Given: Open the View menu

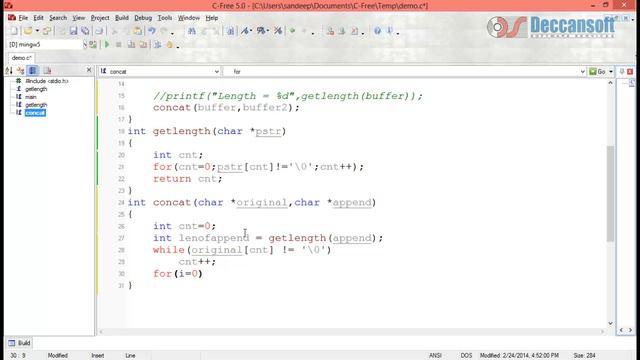Looking at the screenshot, I should 79,18.
